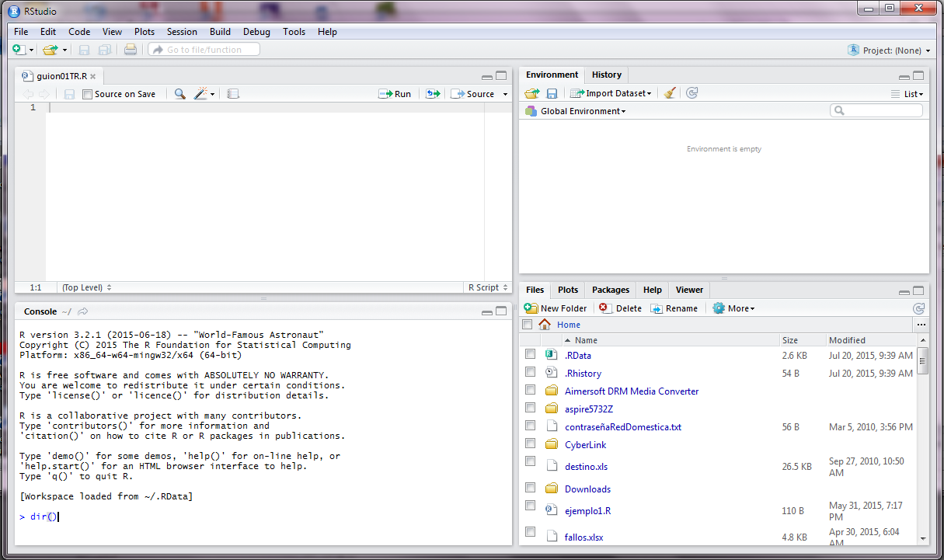The image size is (944, 560).
Task: Create a New Folder in Files pane
Action: [556, 308]
